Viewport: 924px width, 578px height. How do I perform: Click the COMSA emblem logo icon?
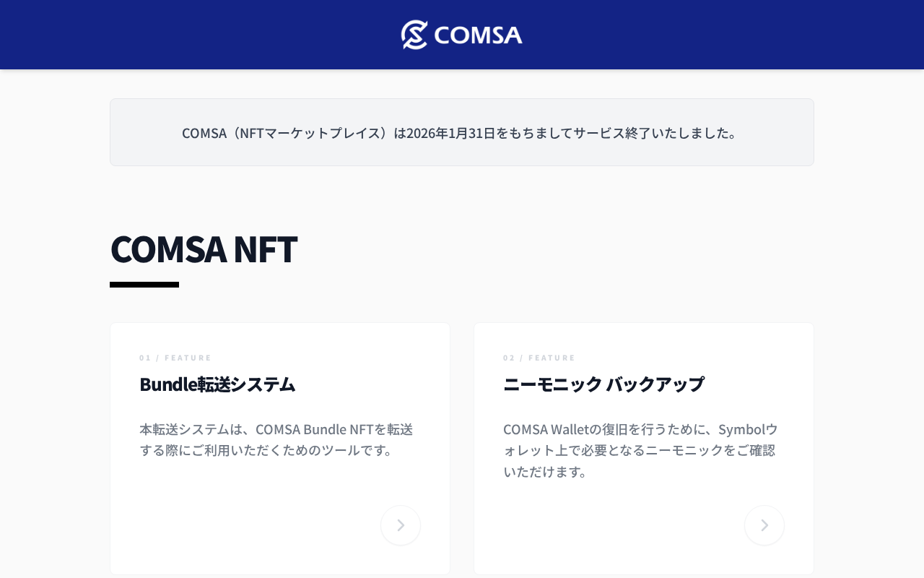pos(415,35)
